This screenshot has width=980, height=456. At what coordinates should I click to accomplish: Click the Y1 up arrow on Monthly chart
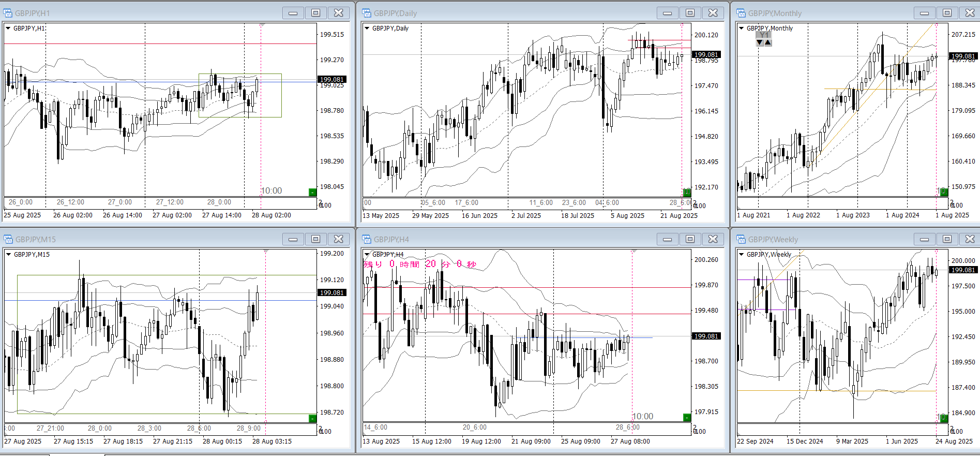pyautogui.click(x=768, y=42)
